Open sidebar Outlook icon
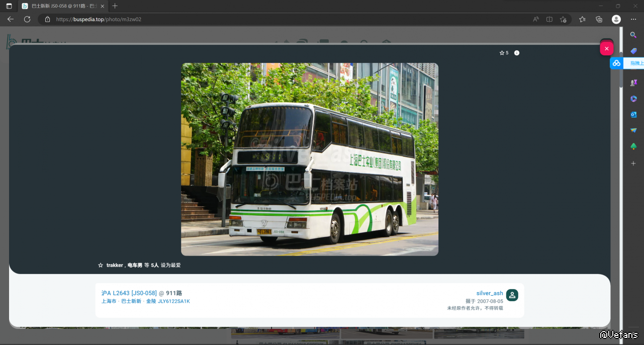 (633, 115)
